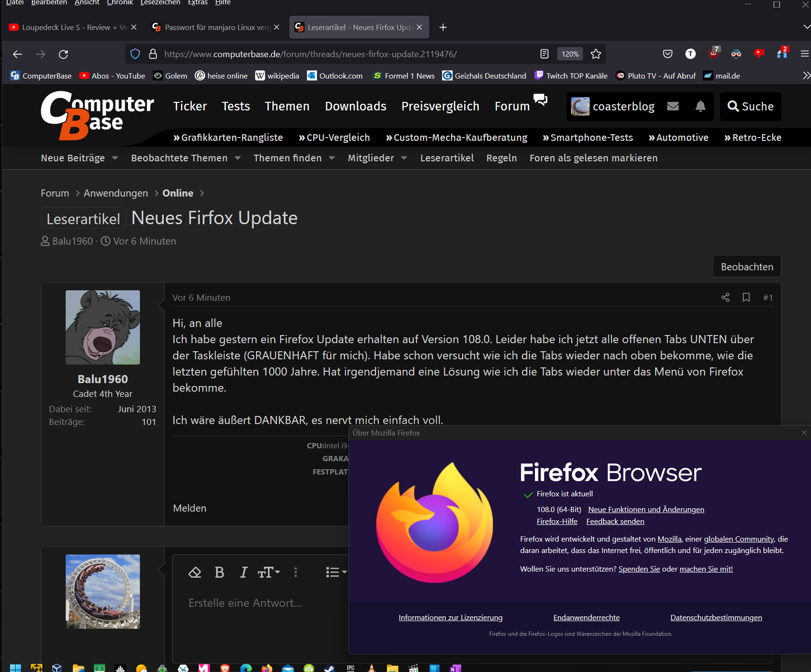Open the Lesezeichen menu
The height and width of the screenshot is (672, 811).
point(160,2)
